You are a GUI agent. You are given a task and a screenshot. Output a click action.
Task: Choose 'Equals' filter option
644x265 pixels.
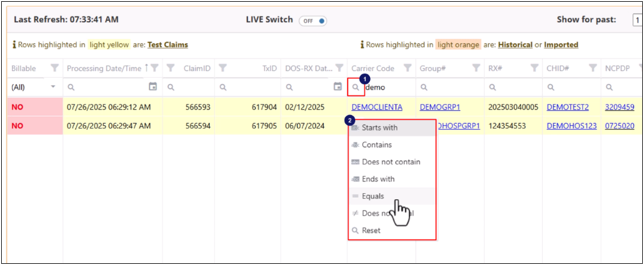pos(392,196)
